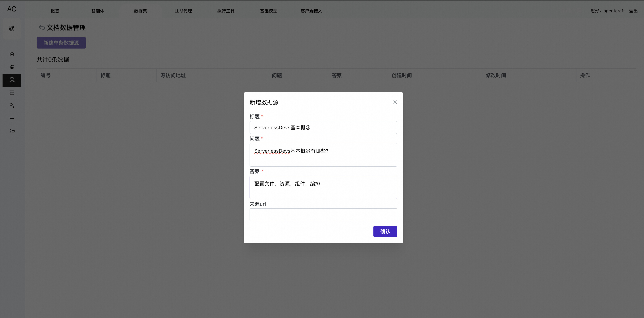Screen dimensions: 644x318
Task: Confirm with the 确认 button
Action: [385, 231]
